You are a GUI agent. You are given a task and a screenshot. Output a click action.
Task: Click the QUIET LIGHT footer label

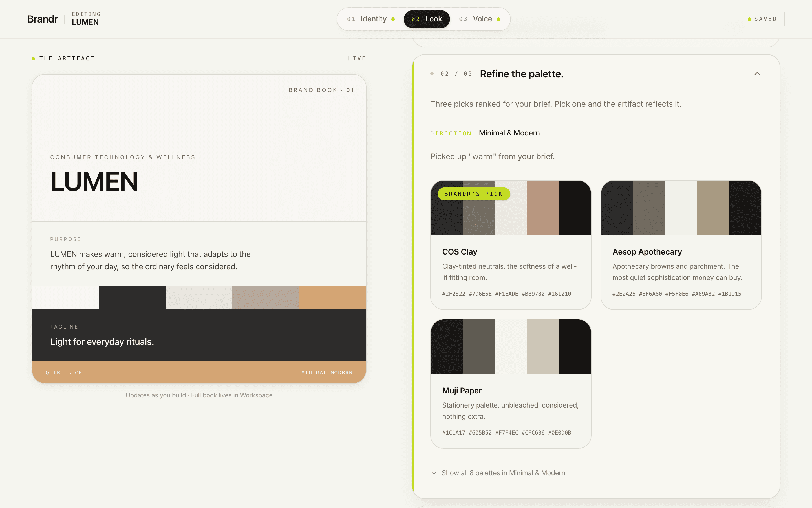(66, 373)
